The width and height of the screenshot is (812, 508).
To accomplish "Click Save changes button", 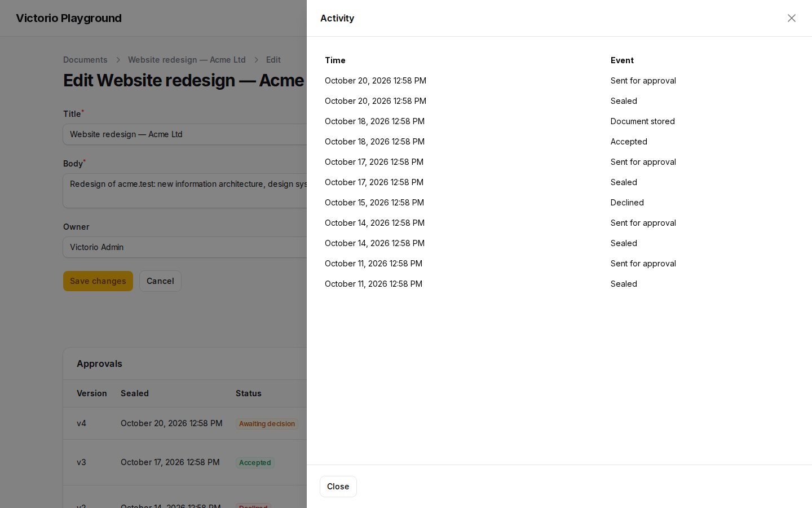I will 98,281.
